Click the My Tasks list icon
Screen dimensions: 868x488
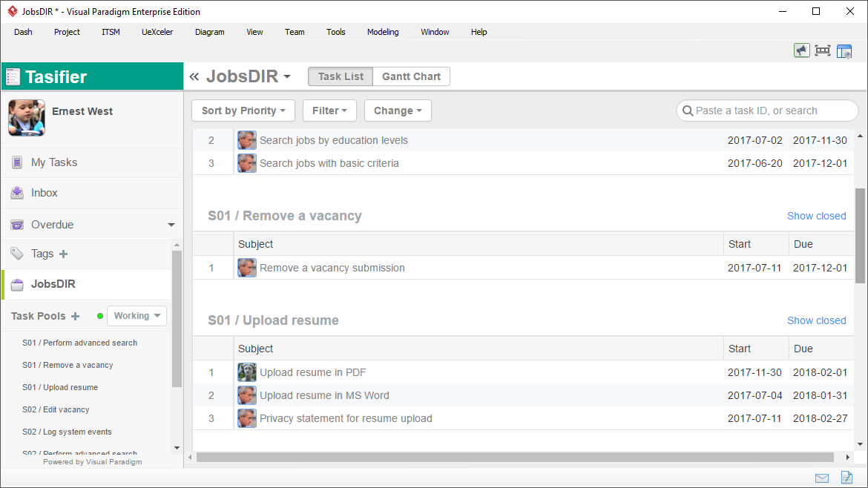point(17,162)
